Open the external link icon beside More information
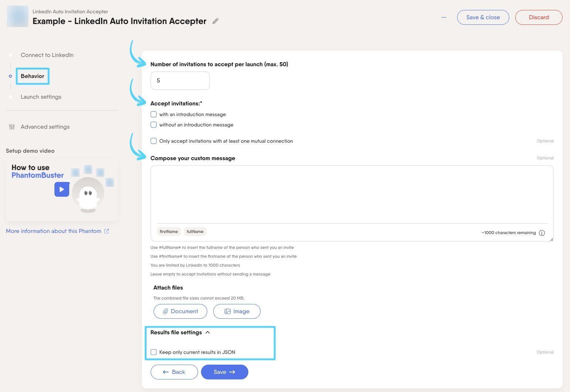This screenshot has height=392, width=570. tap(107, 231)
